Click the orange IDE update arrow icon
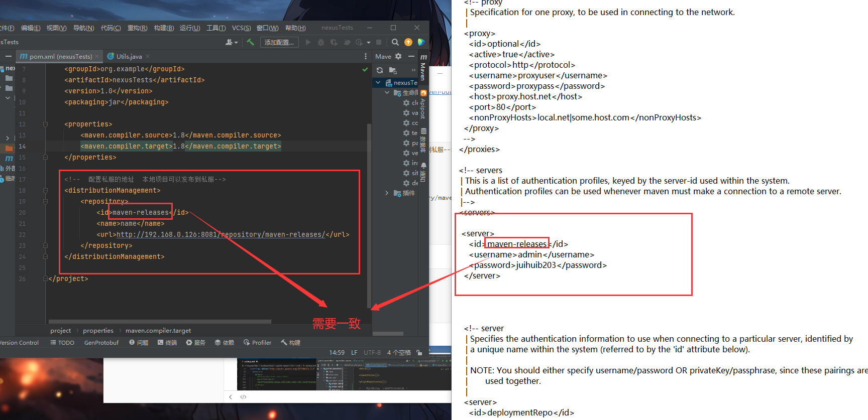 coord(408,42)
